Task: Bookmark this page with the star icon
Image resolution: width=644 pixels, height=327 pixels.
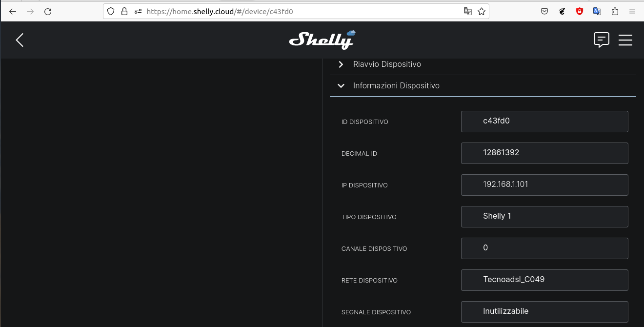Action: click(x=482, y=11)
